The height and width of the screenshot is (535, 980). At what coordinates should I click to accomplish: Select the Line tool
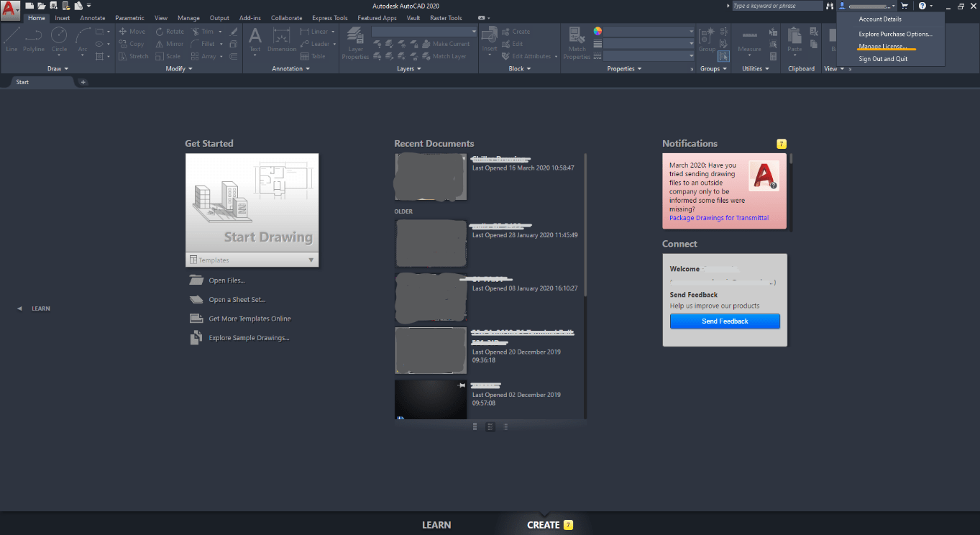12,40
